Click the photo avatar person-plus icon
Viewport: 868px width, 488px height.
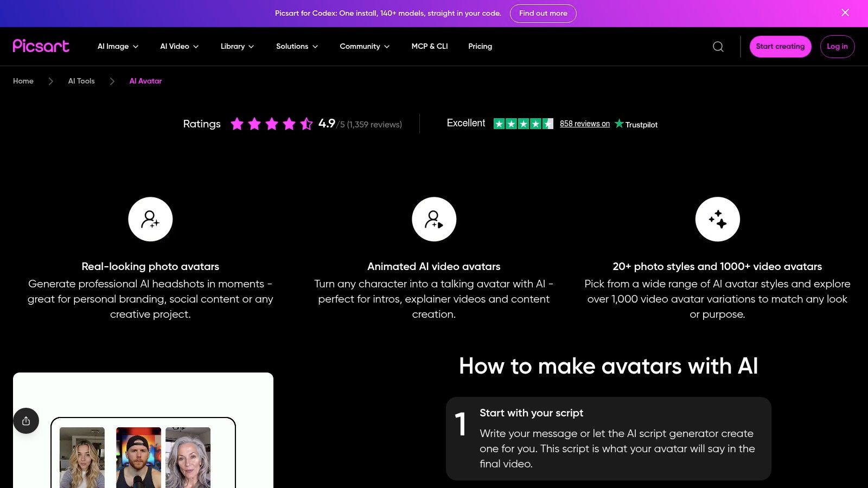[x=150, y=219]
